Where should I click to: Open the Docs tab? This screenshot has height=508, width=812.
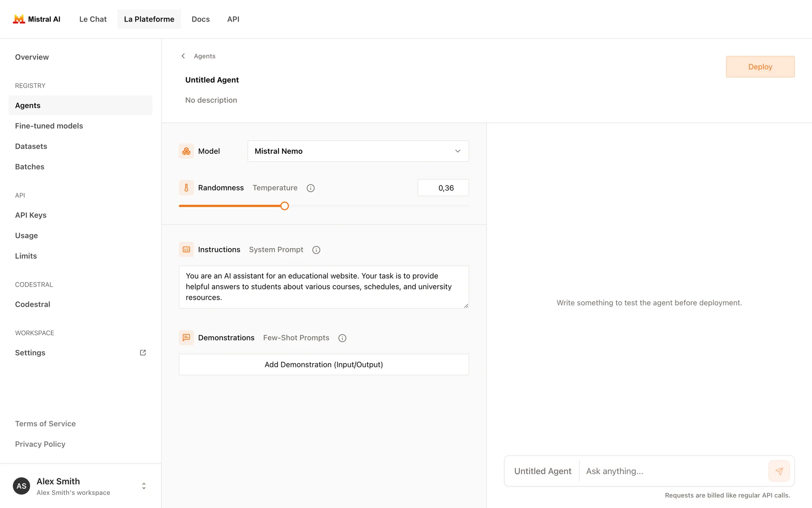pyautogui.click(x=200, y=19)
